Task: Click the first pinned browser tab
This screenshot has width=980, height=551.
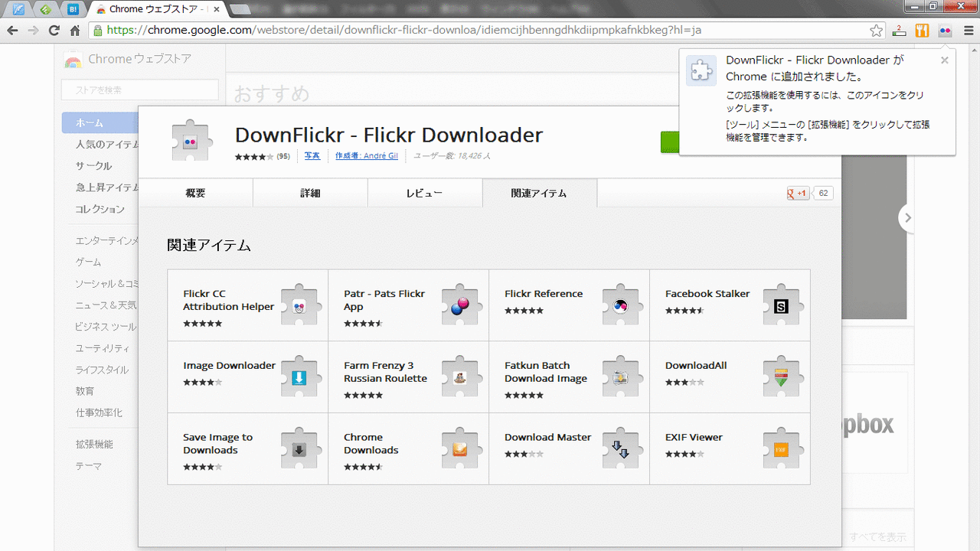Action: 17,9
